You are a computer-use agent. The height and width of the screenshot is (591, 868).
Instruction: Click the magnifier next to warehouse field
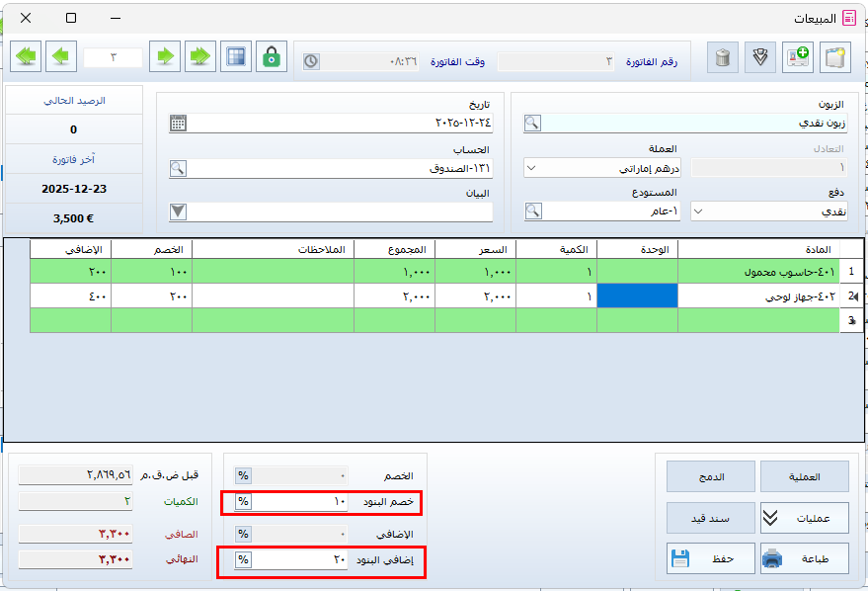532,211
